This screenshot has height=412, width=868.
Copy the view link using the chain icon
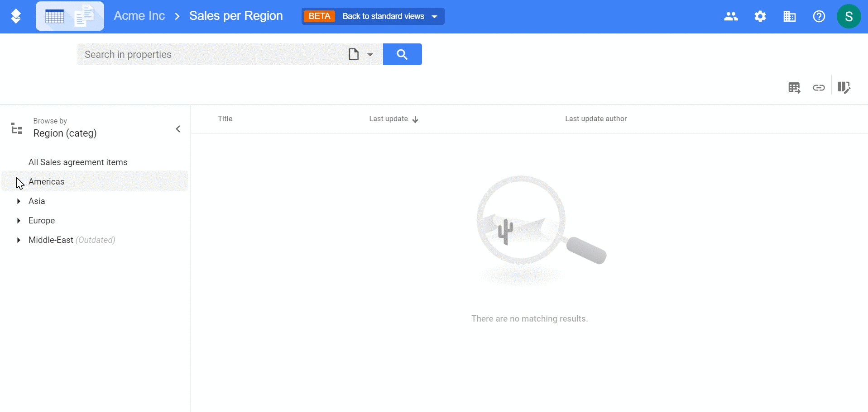tap(819, 88)
